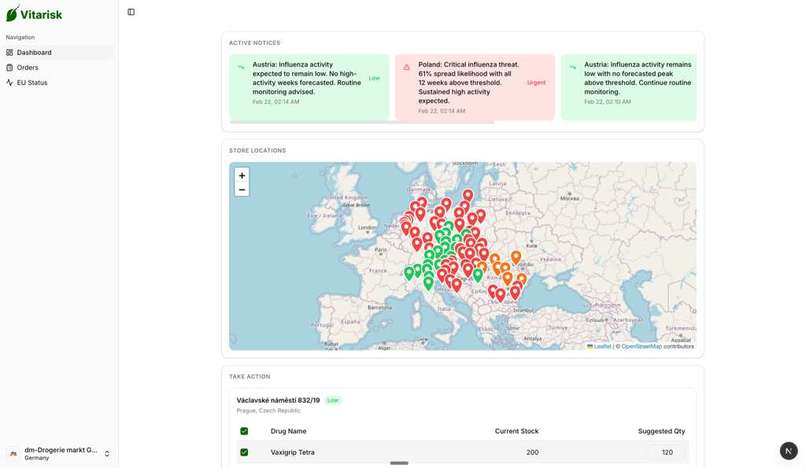This screenshot has height=468, width=806.
Task: Click 'Prague, Czech Republic' text
Action: (x=268, y=410)
